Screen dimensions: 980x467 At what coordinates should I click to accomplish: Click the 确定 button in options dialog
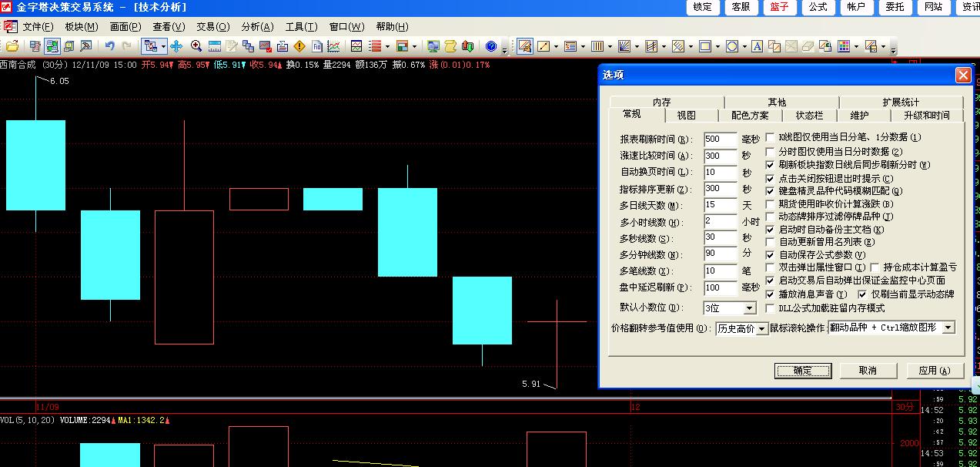click(x=802, y=371)
